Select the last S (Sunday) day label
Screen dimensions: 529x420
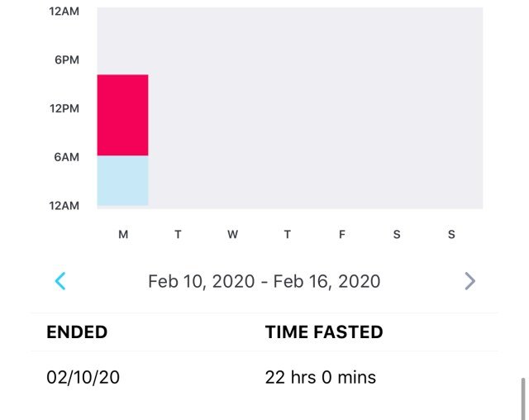[451, 234]
